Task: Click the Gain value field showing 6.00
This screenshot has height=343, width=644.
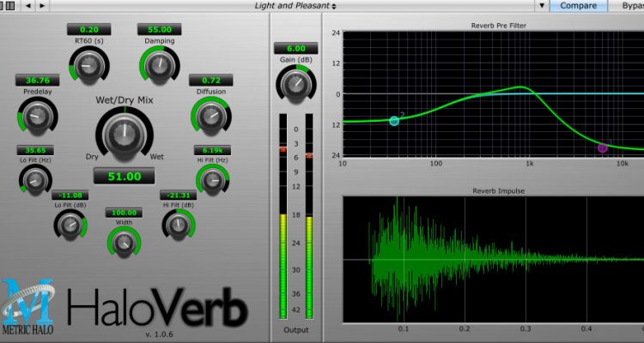Action: 290,49
